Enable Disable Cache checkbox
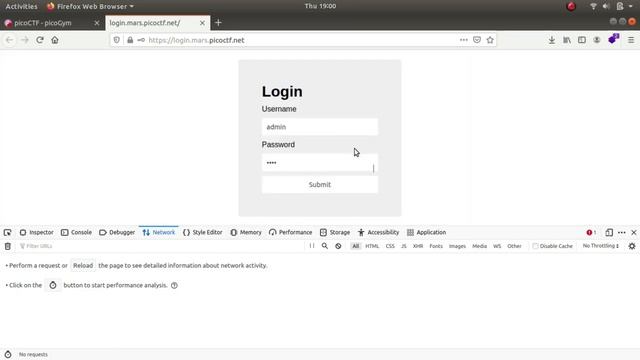This screenshot has width=640, height=360. point(535,246)
